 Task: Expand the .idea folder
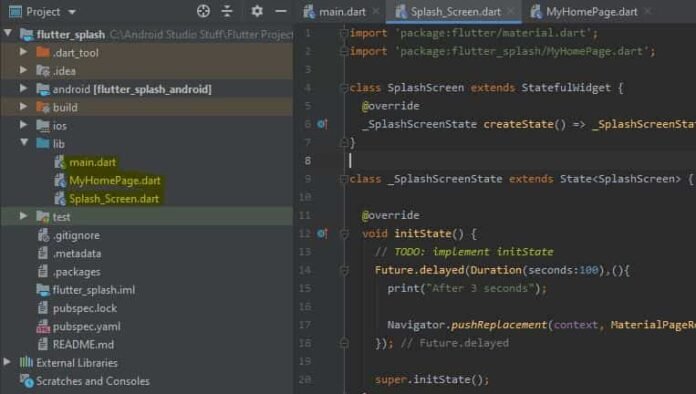(x=23, y=70)
